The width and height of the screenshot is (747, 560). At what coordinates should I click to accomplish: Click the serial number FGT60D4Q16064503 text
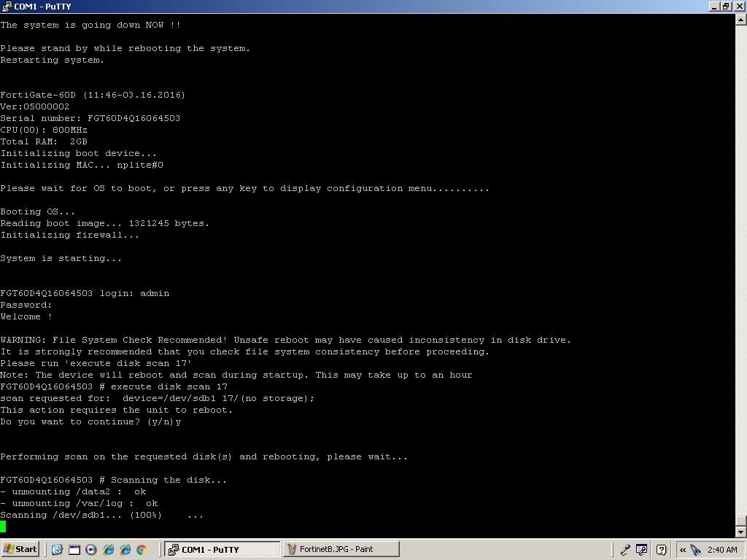click(x=133, y=118)
